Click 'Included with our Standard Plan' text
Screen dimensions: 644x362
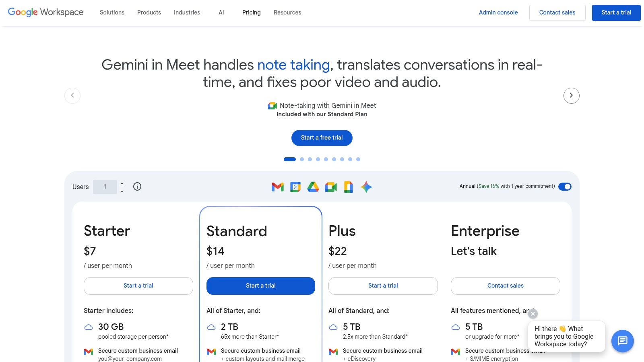tap(322, 114)
